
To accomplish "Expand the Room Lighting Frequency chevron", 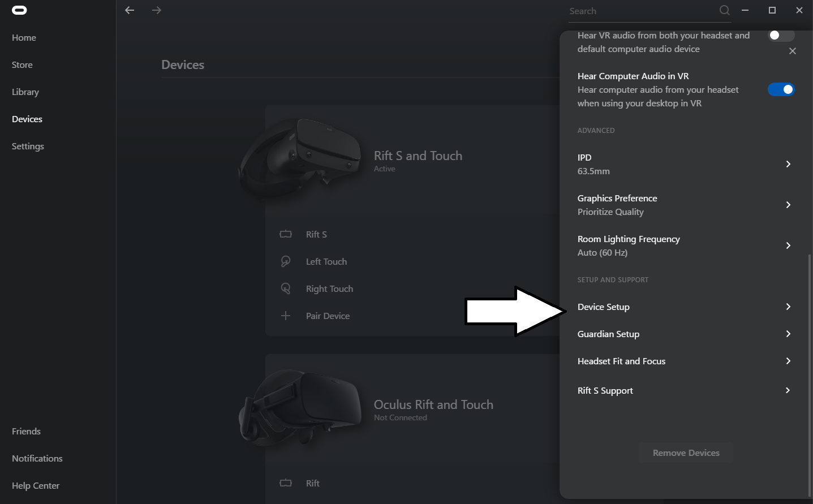I will point(788,245).
